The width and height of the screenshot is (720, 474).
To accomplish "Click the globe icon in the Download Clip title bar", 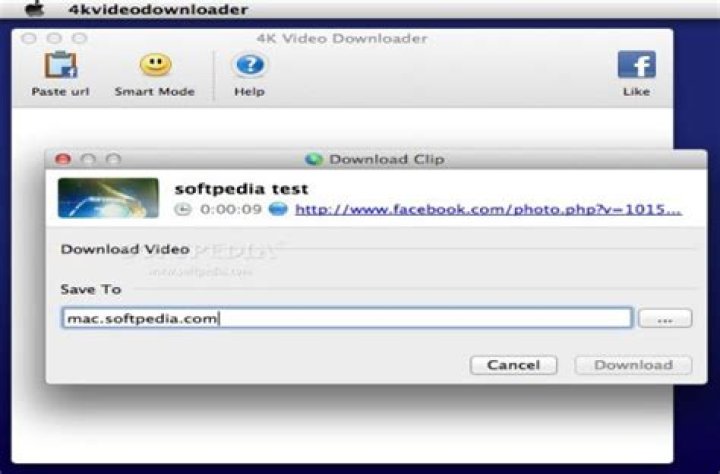I will [x=314, y=159].
